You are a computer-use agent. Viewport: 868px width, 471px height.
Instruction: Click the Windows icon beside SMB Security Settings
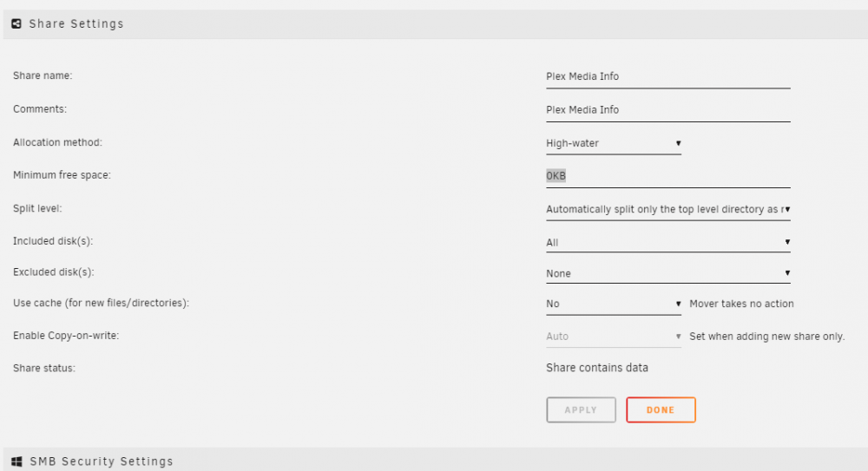pyautogui.click(x=16, y=461)
